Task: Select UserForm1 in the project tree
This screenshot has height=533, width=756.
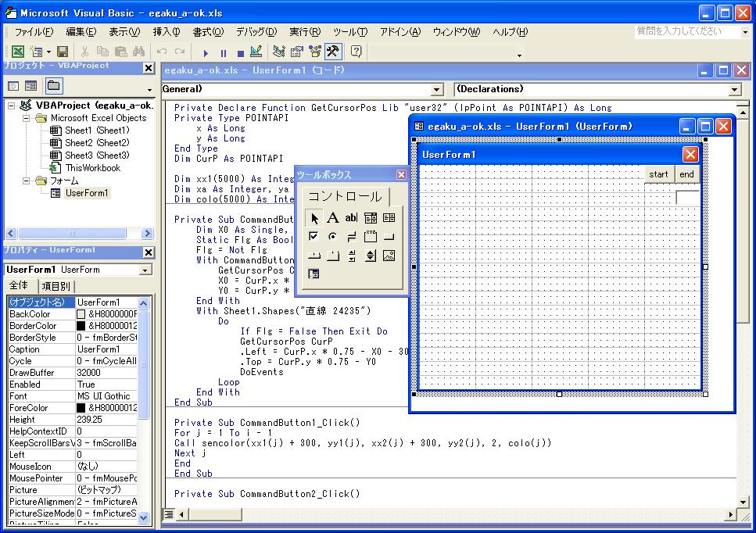Action: (x=87, y=193)
